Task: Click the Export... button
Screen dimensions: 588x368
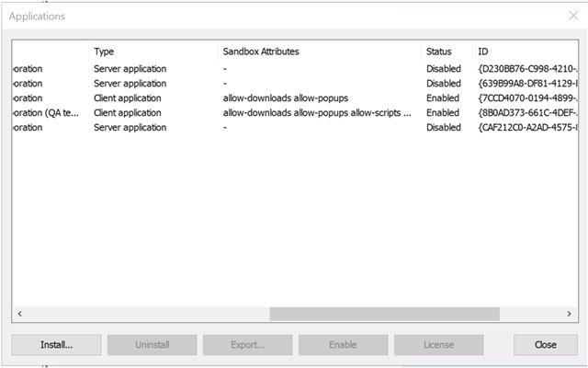Action: point(247,345)
